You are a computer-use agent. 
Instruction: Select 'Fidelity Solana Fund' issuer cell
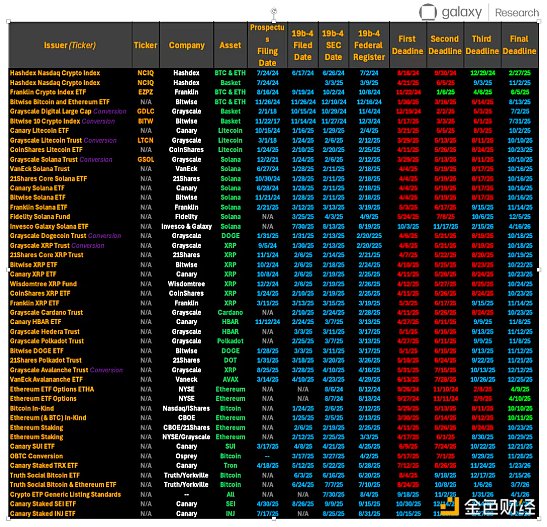point(40,217)
